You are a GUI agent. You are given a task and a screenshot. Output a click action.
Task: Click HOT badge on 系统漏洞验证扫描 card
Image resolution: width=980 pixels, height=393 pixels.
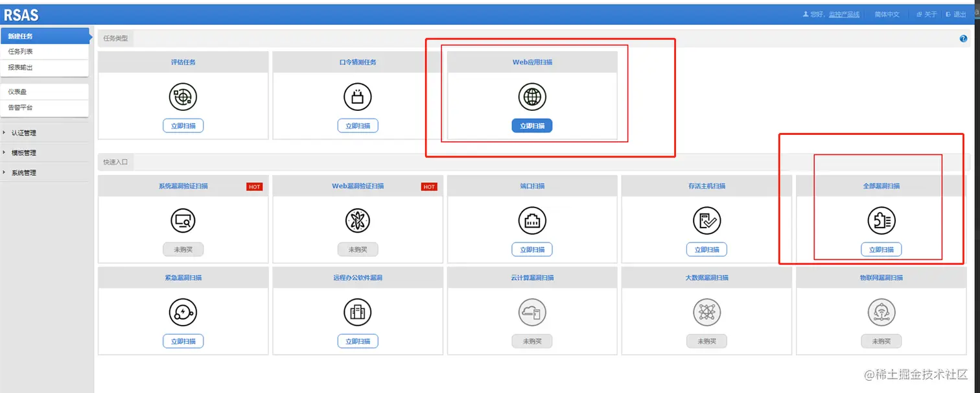click(255, 187)
